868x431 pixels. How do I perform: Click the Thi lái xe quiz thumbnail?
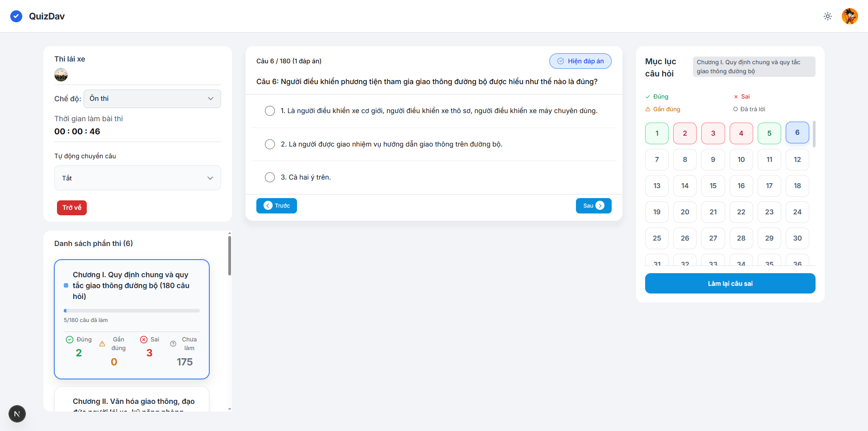[x=61, y=75]
